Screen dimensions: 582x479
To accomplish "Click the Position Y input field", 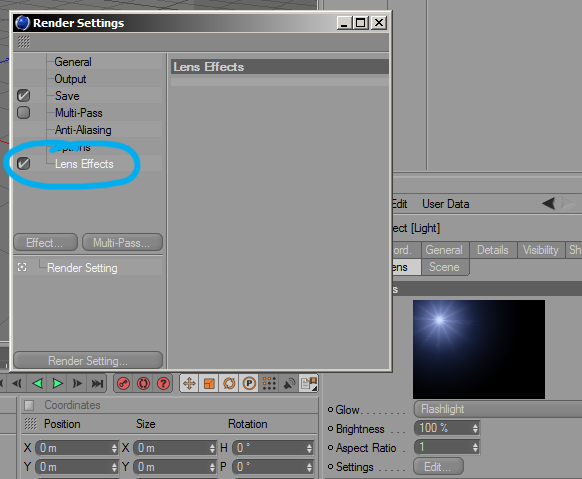I will click(x=77, y=467).
